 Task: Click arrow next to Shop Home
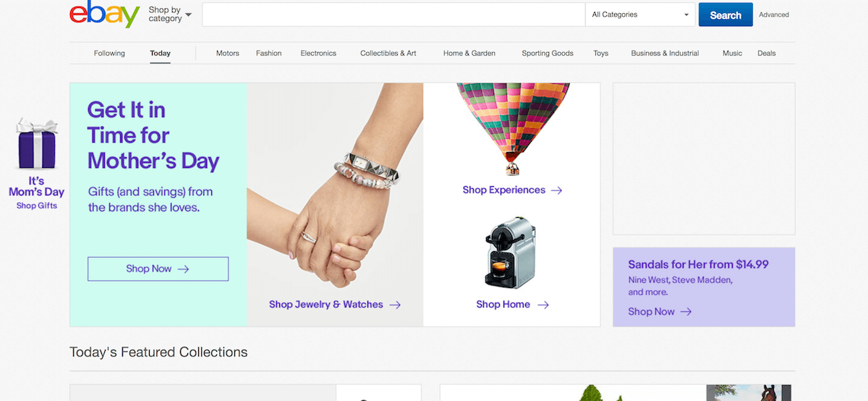click(x=542, y=305)
